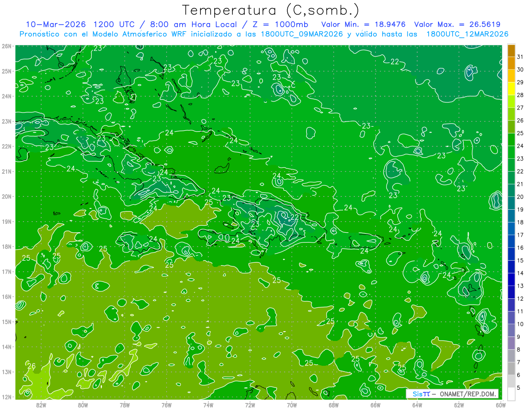Screen dimensions: 532x411
Task: Click the purple colorbar segment between 9 and 10
Action: pyautogui.click(x=511, y=330)
